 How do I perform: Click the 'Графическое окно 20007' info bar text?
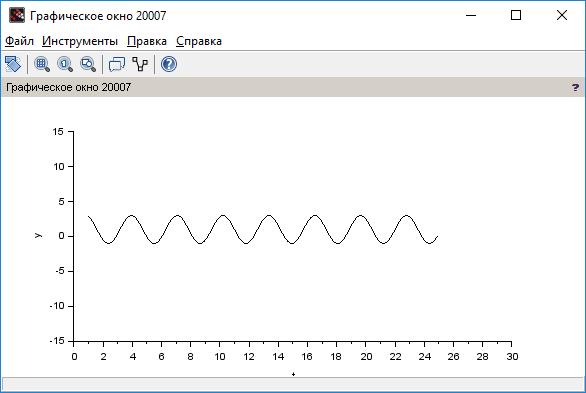coord(68,87)
